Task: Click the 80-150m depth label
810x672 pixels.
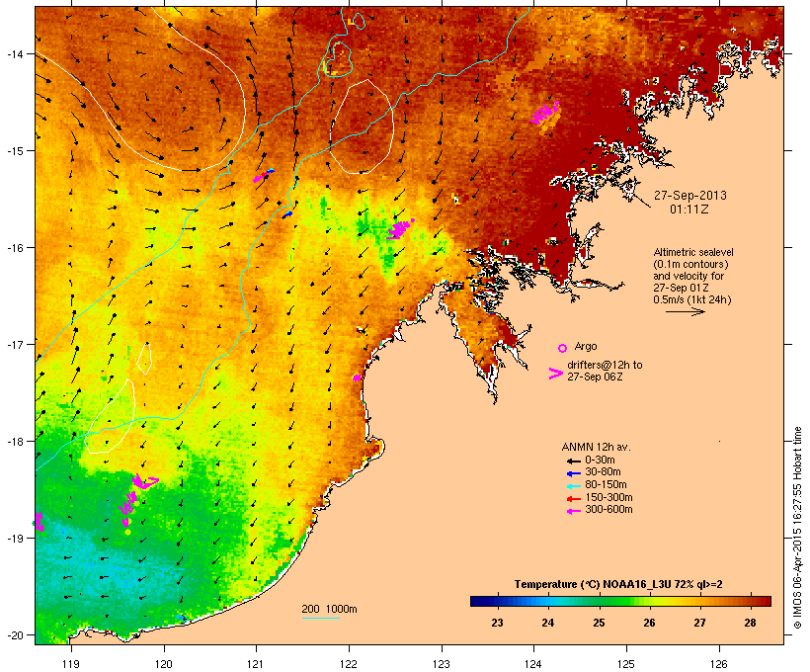Action: [606, 485]
